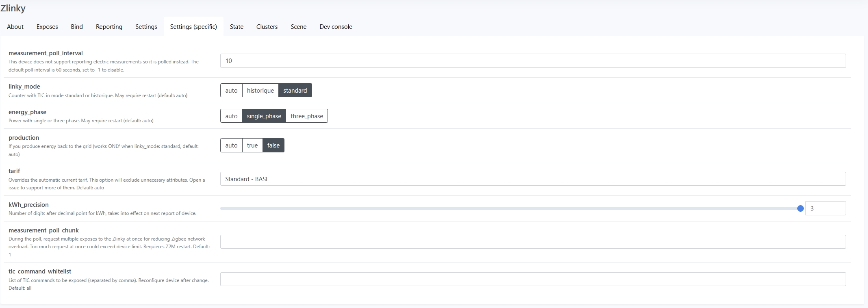Click the linky_mode label
Screen dimensions: 868x308
point(24,87)
